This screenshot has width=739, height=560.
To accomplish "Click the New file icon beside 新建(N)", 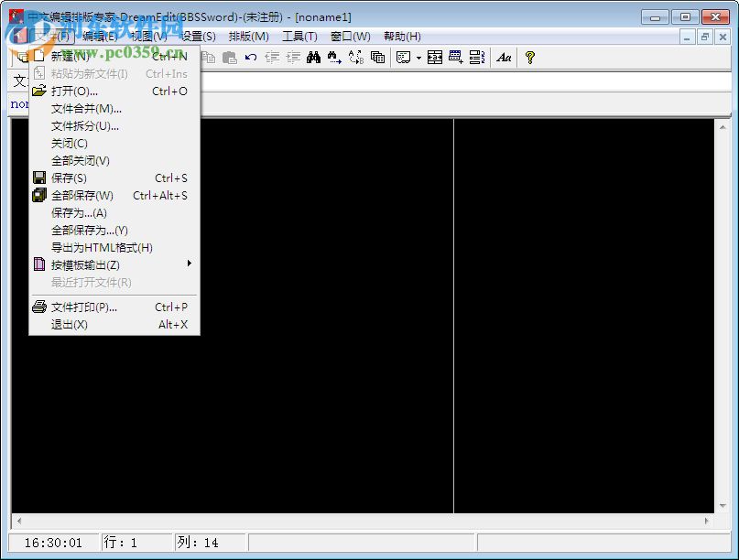I will (x=38, y=56).
